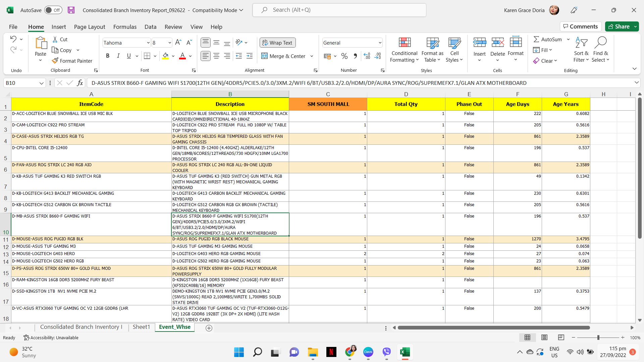Image resolution: width=644 pixels, height=362 pixels.
Task: Add a new sheet with plus icon
Action: click(209, 328)
